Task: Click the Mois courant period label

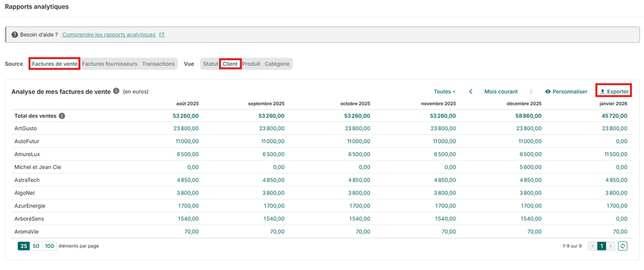Action: 501,92
